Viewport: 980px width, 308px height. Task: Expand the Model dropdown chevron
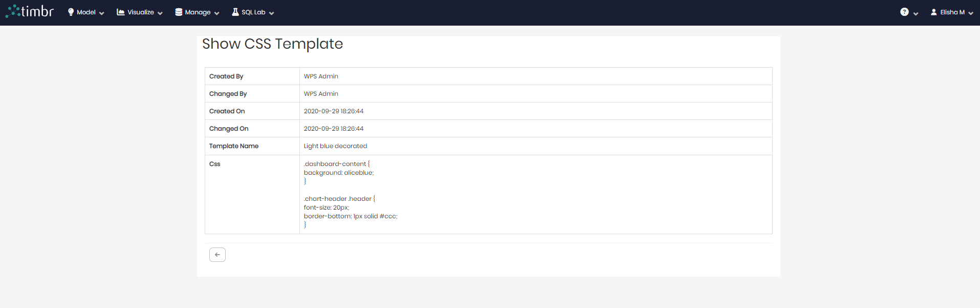pos(102,13)
